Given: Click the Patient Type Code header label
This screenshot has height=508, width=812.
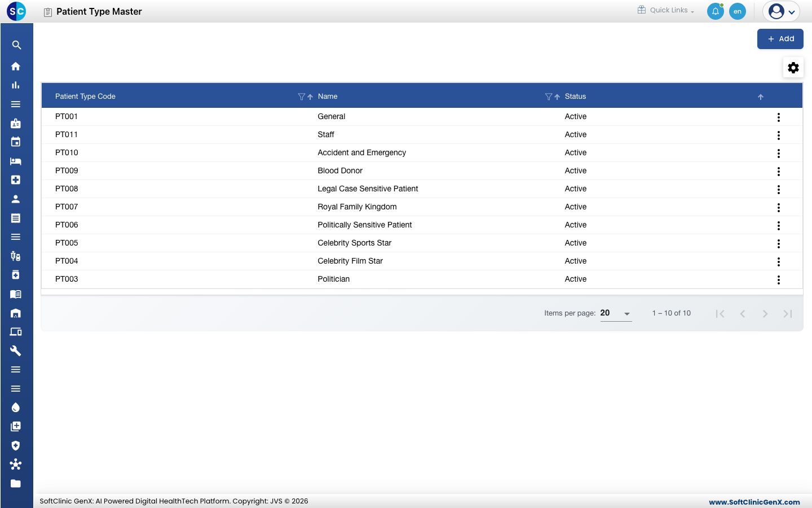Looking at the screenshot, I should (85, 97).
